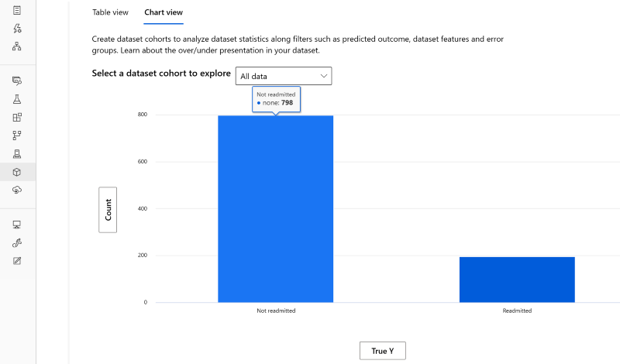Open the Compute monitor icon

16,225
